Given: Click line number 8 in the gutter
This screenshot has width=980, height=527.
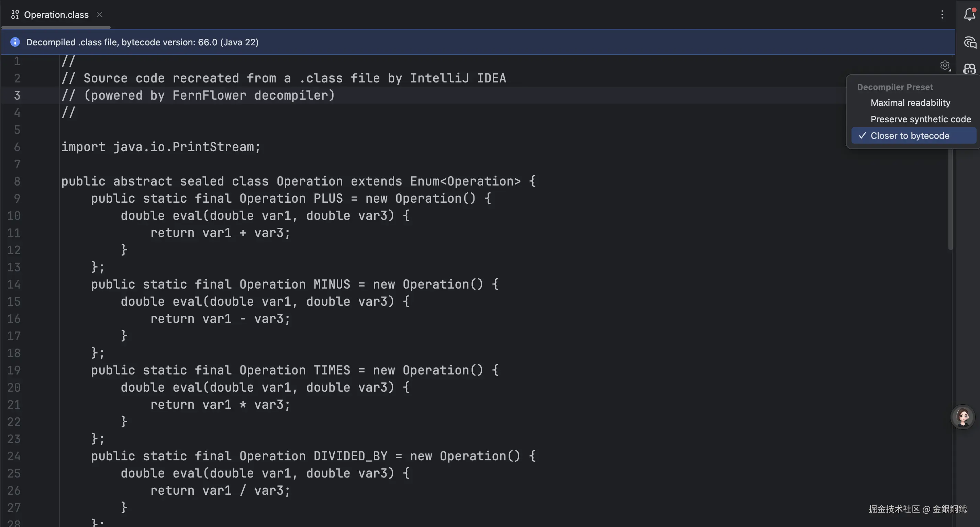Looking at the screenshot, I should pyautogui.click(x=17, y=181).
